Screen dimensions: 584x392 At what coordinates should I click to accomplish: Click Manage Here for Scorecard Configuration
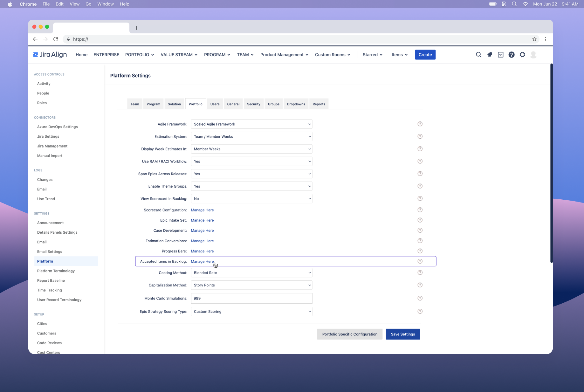202,210
